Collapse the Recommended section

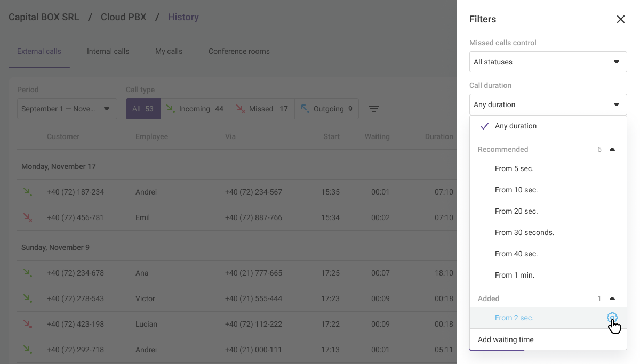tap(612, 150)
